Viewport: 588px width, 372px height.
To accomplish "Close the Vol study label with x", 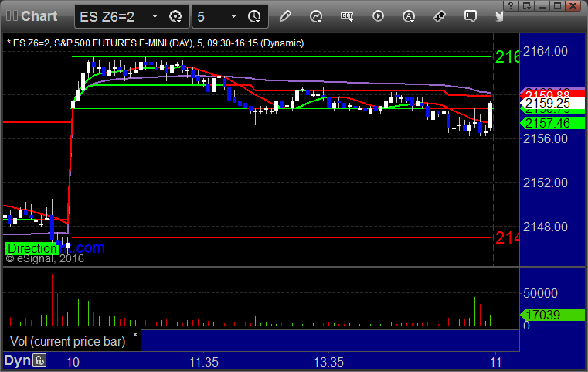I will (x=135, y=334).
